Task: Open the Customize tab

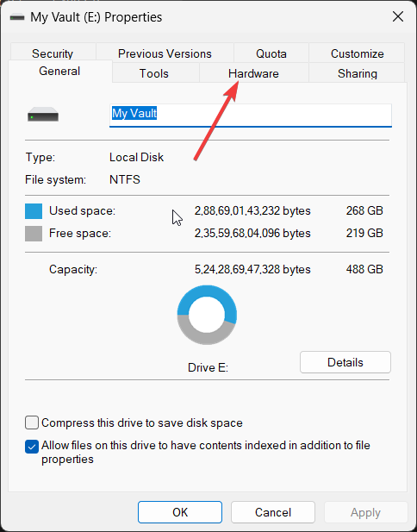Action: tap(358, 53)
